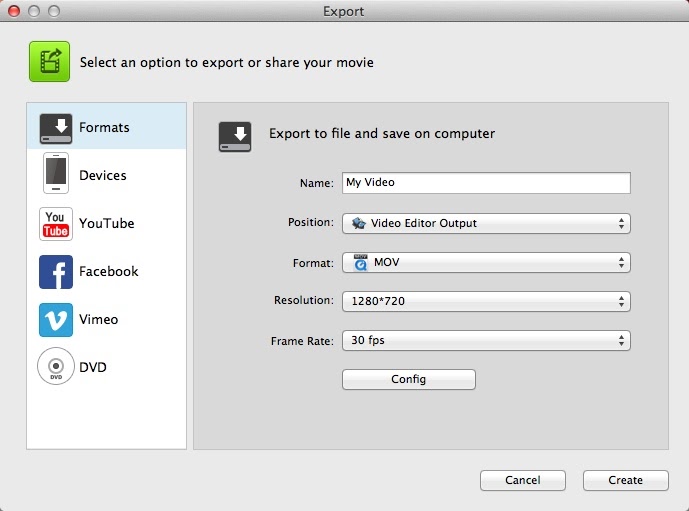Open the Frame Rate dropdown showing 30 fps
Image resolution: width=689 pixels, height=511 pixels.
(x=486, y=341)
